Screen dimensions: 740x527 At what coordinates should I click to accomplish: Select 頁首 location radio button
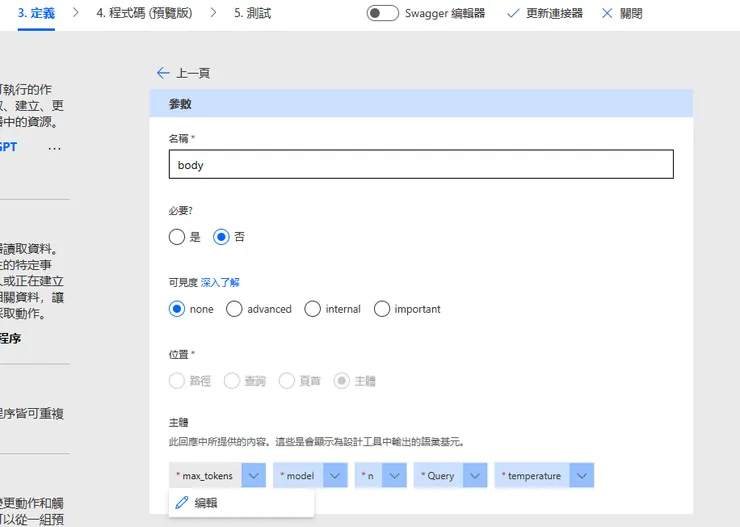(286, 381)
